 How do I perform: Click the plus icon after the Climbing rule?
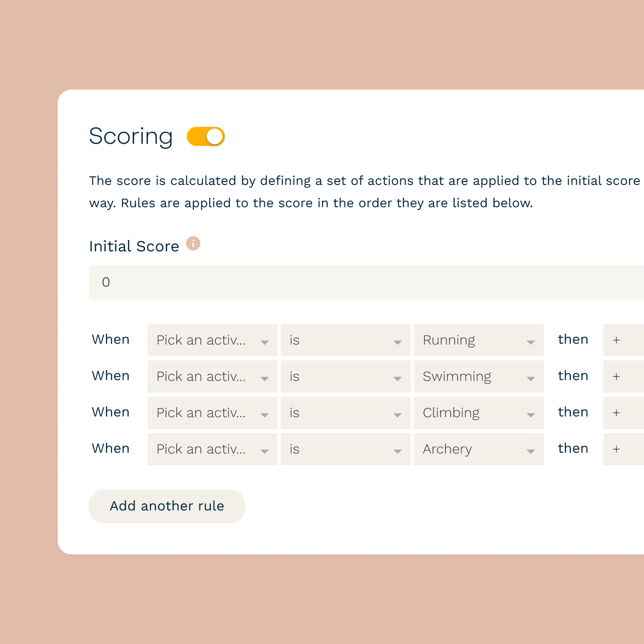tap(617, 413)
